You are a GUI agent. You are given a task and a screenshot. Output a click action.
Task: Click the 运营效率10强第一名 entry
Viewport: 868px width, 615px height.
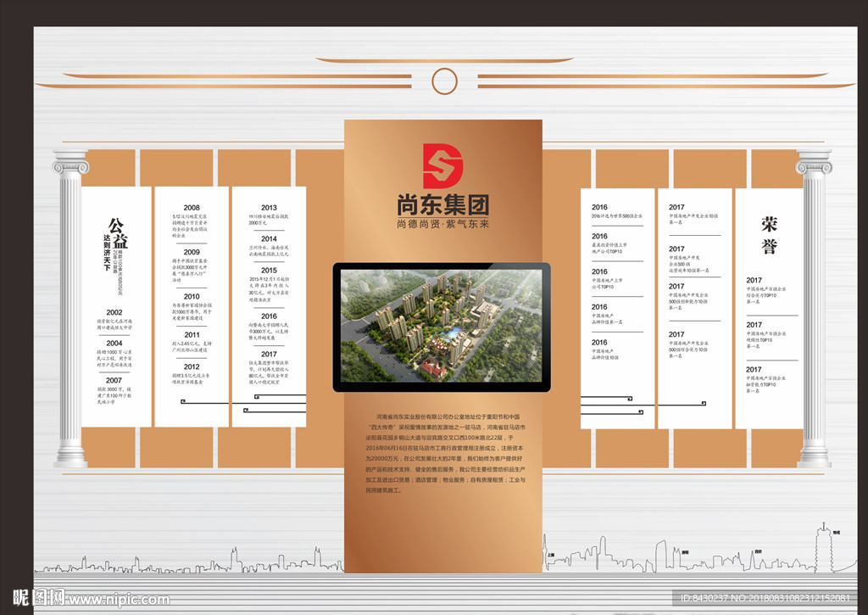[x=688, y=265]
